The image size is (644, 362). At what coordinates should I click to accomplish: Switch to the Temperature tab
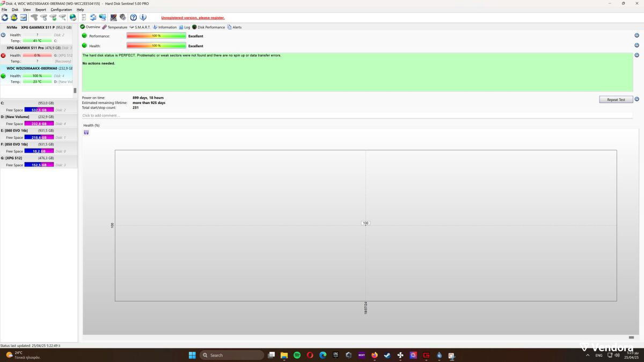(x=115, y=27)
